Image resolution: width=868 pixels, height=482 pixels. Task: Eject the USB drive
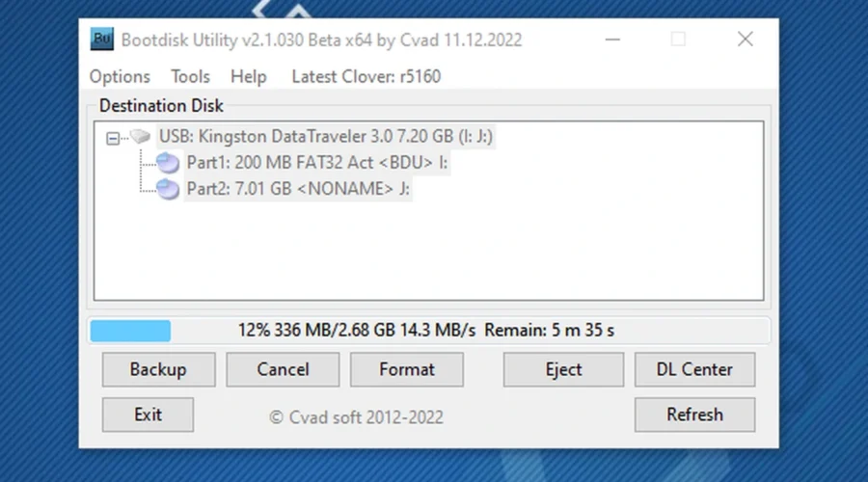(563, 369)
